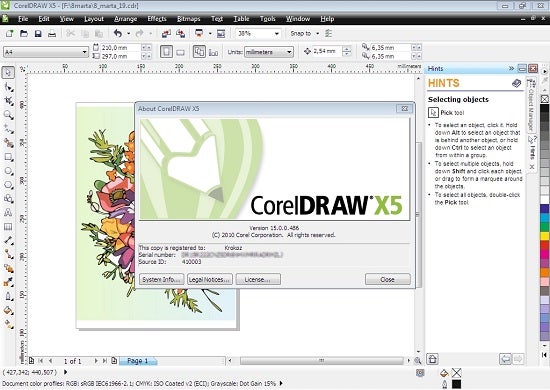
Task: Open the Units millimeters dropdown
Action: pyautogui.click(x=289, y=52)
